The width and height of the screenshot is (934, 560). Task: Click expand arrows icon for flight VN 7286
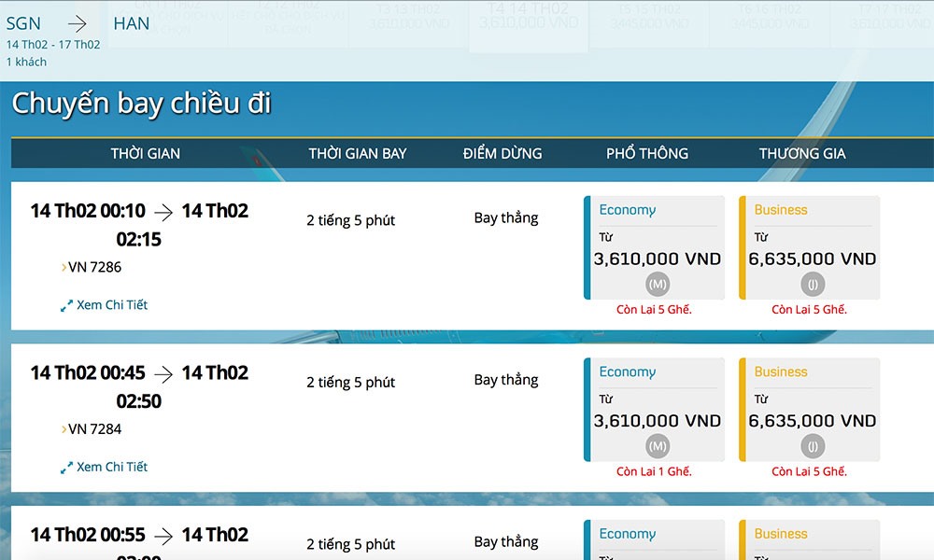point(66,306)
